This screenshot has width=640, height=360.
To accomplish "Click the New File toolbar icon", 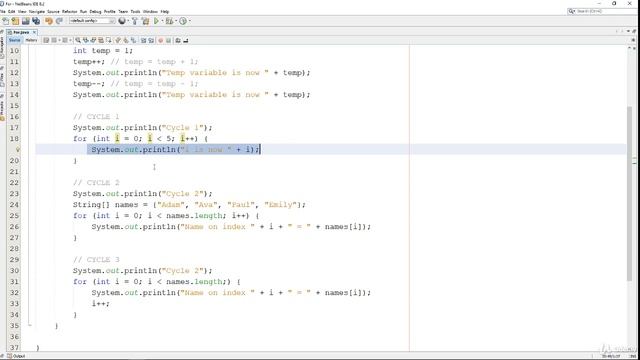I will pyautogui.click(x=5, y=21).
